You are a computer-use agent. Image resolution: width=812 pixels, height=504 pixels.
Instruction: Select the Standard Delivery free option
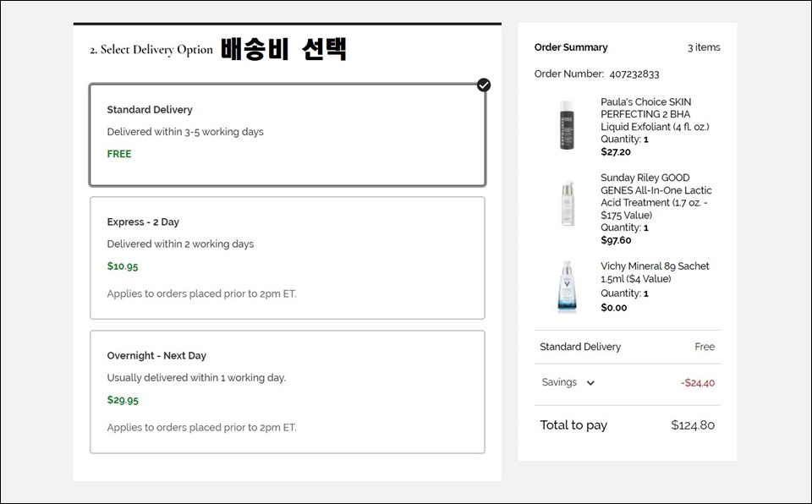point(288,134)
